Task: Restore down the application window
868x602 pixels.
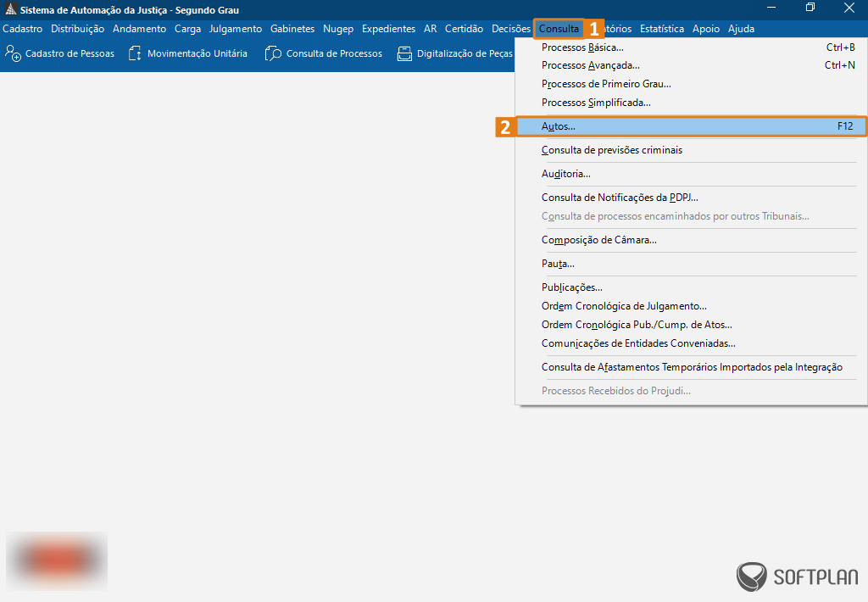Action: click(x=810, y=7)
